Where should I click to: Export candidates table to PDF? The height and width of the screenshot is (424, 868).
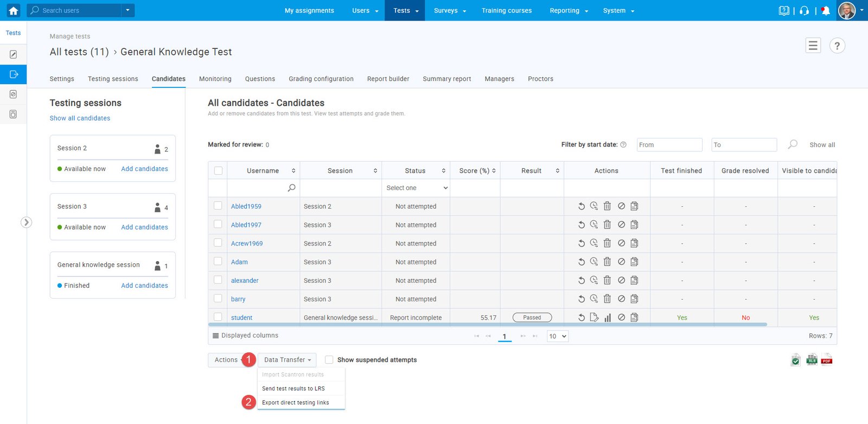point(827,360)
